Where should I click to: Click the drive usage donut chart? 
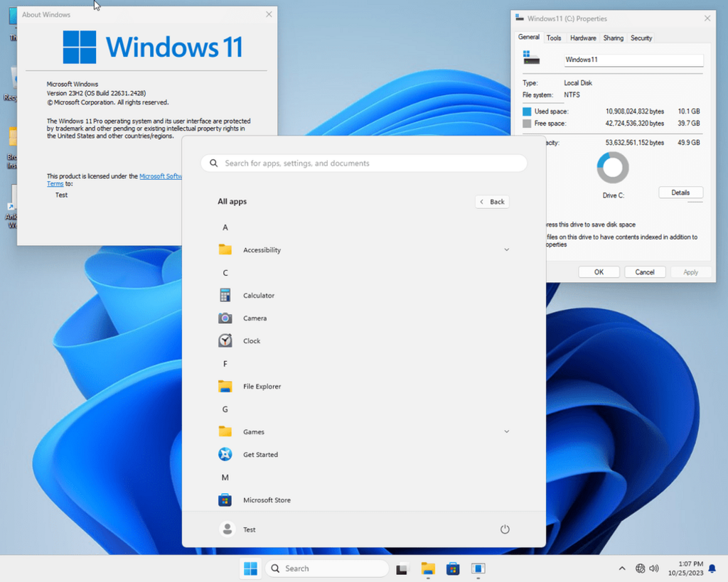pyautogui.click(x=613, y=168)
